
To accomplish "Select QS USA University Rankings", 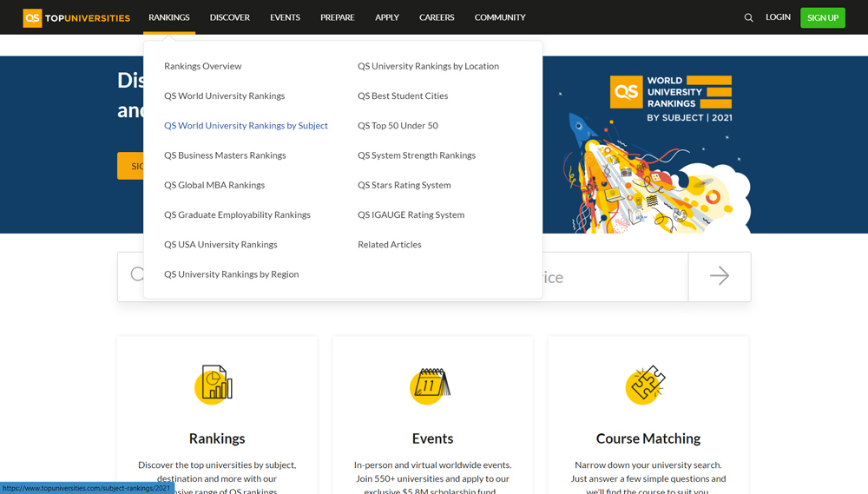I will pos(220,245).
